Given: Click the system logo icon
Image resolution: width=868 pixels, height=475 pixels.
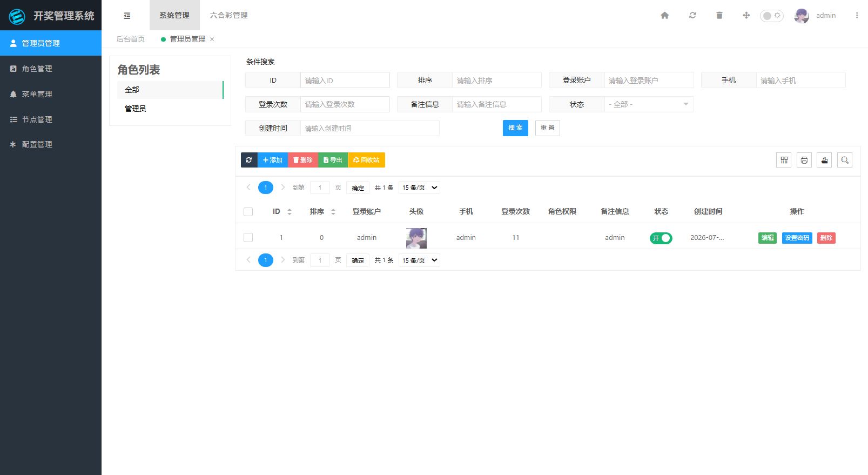Looking at the screenshot, I should (17, 16).
